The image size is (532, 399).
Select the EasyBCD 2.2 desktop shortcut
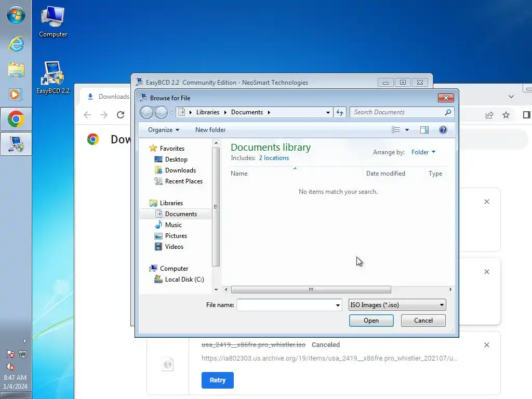pos(53,77)
